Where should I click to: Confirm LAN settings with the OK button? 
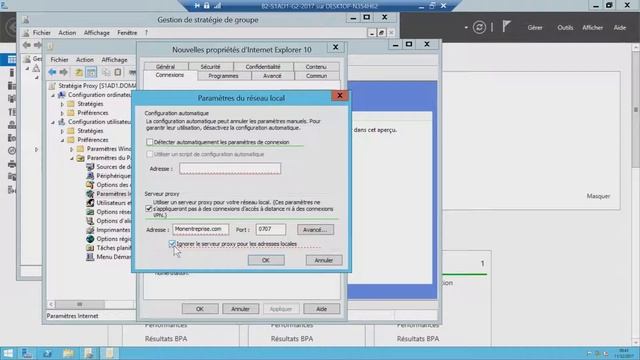click(x=266, y=260)
